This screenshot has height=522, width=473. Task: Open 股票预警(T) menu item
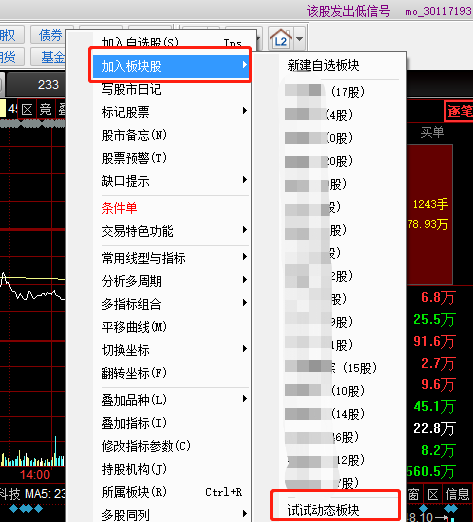[x=171, y=158]
